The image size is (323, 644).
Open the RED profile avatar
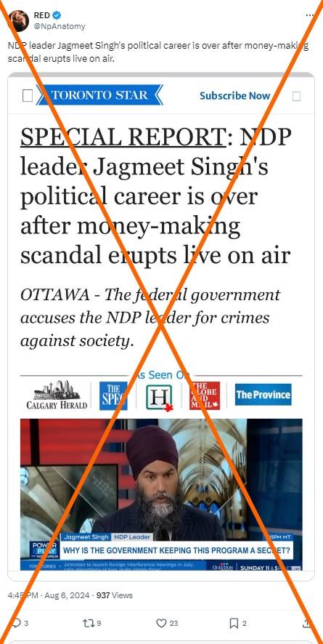(18, 21)
